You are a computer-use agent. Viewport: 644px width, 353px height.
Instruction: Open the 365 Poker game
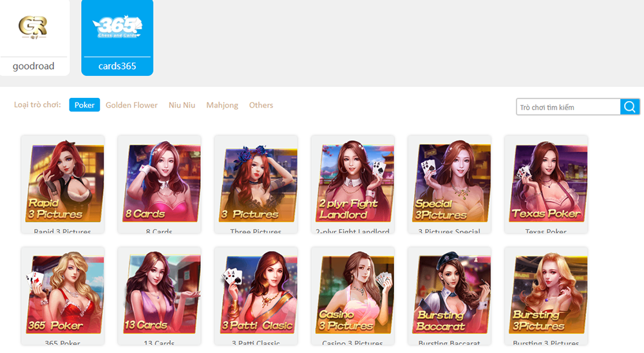(x=62, y=296)
